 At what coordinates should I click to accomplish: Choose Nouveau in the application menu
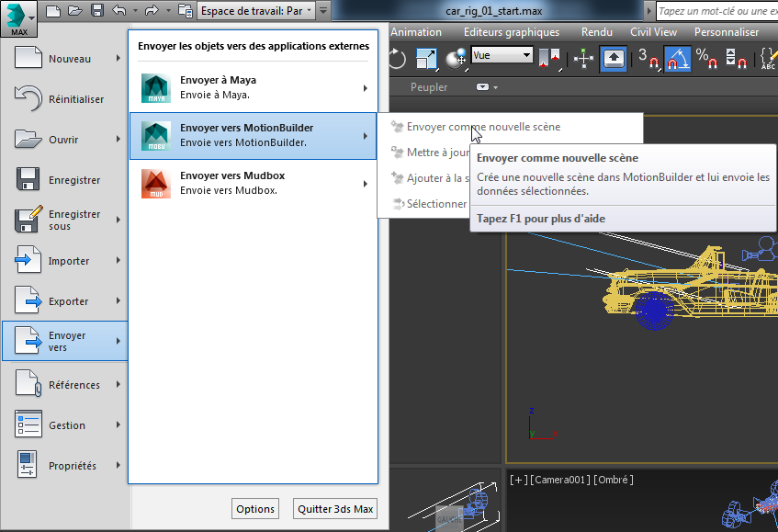[64, 59]
